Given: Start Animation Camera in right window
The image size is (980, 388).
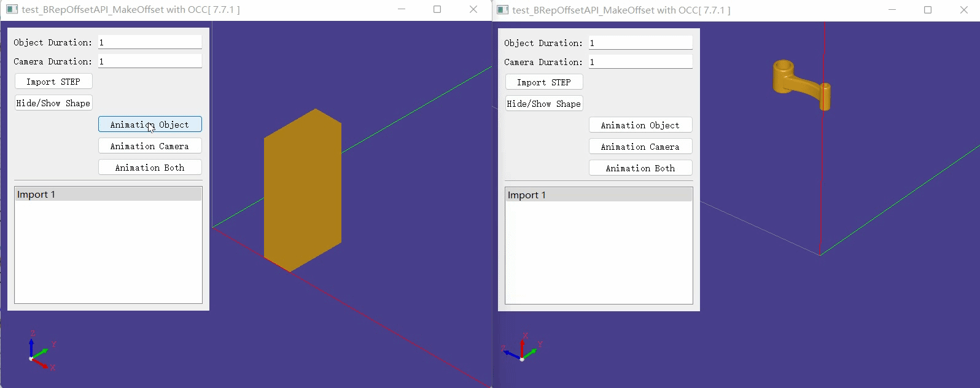Looking at the screenshot, I should [640, 147].
